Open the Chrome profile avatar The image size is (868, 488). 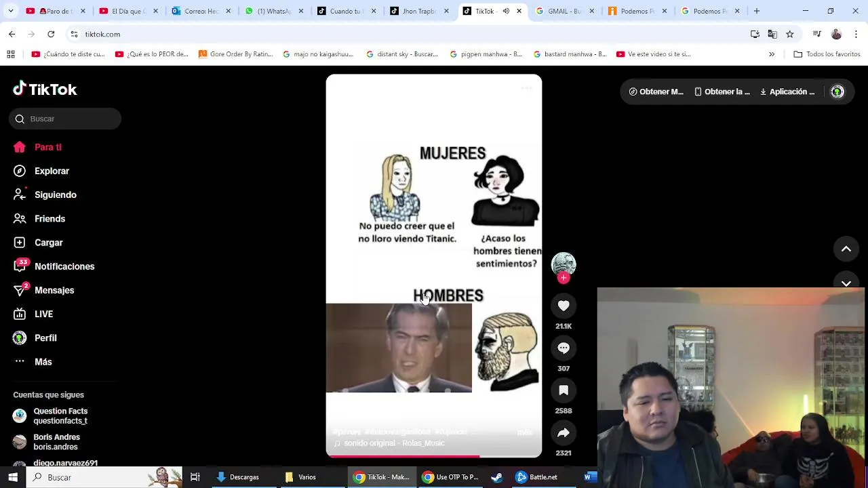836,34
